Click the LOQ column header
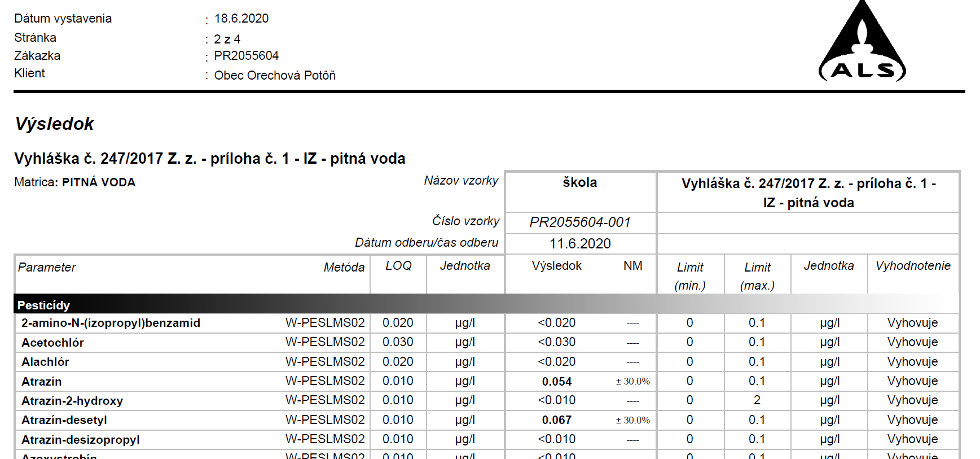This screenshot has height=459, width=980. tap(398, 266)
